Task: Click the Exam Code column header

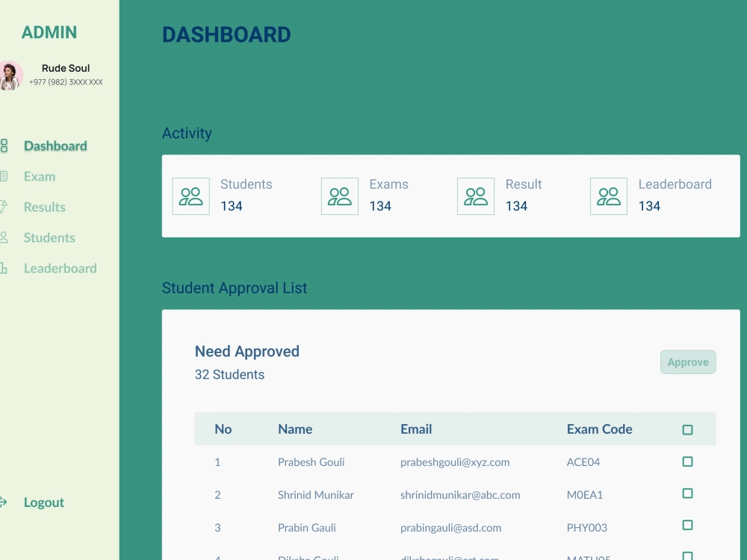Action: click(x=599, y=429)
